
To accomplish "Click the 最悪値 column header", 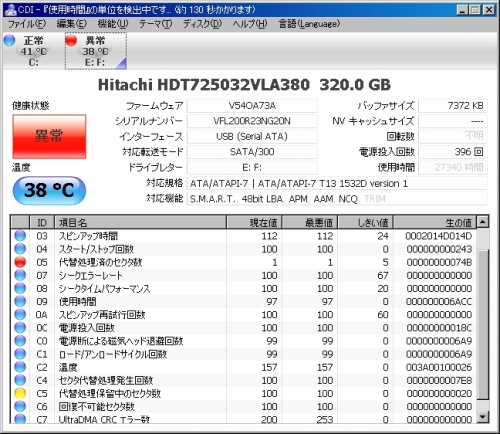I will (x=310, y=222).
